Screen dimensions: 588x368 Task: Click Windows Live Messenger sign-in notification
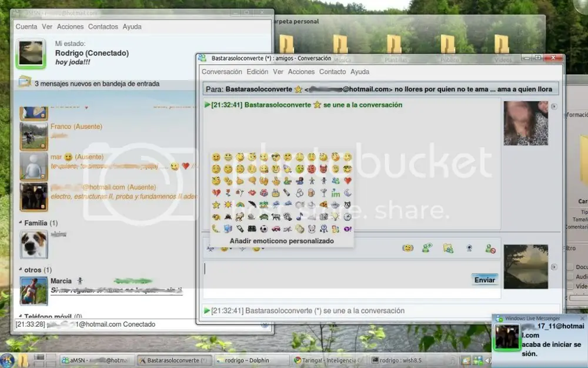click(540, 340)
